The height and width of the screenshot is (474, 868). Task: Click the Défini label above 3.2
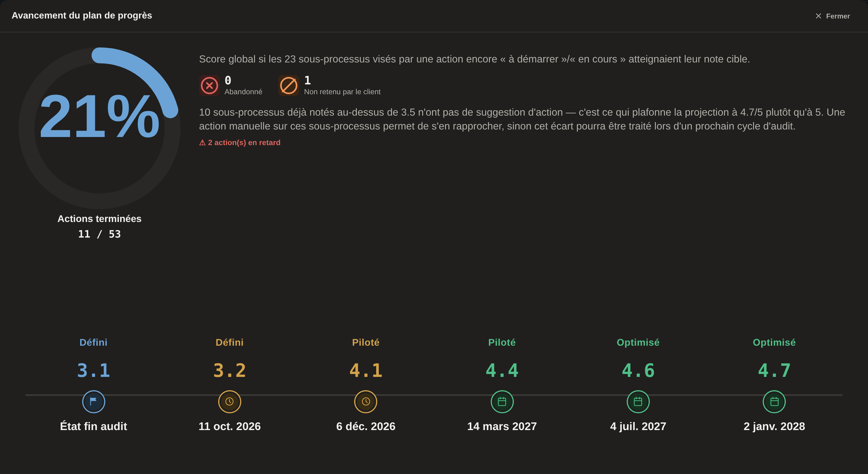pos(230,343)
